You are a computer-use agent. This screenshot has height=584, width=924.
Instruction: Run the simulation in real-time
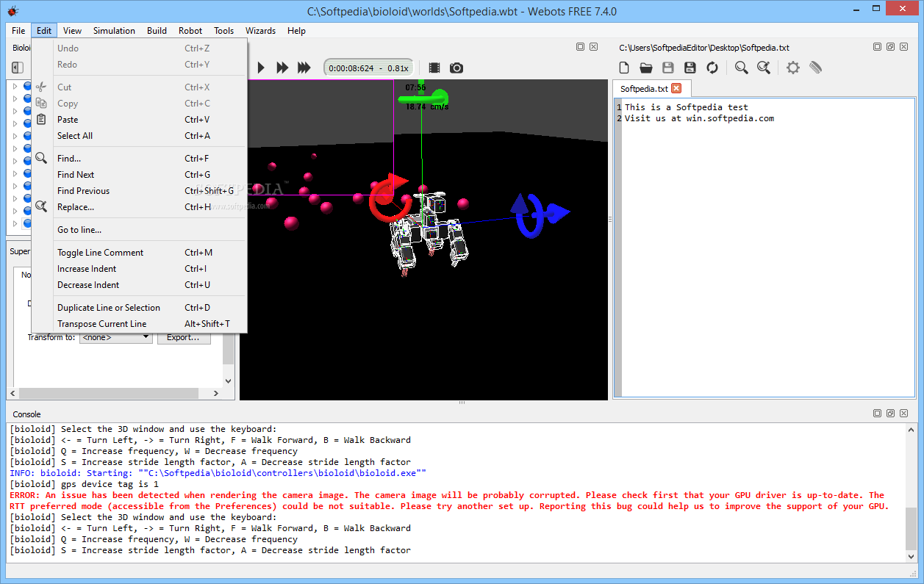261,68
